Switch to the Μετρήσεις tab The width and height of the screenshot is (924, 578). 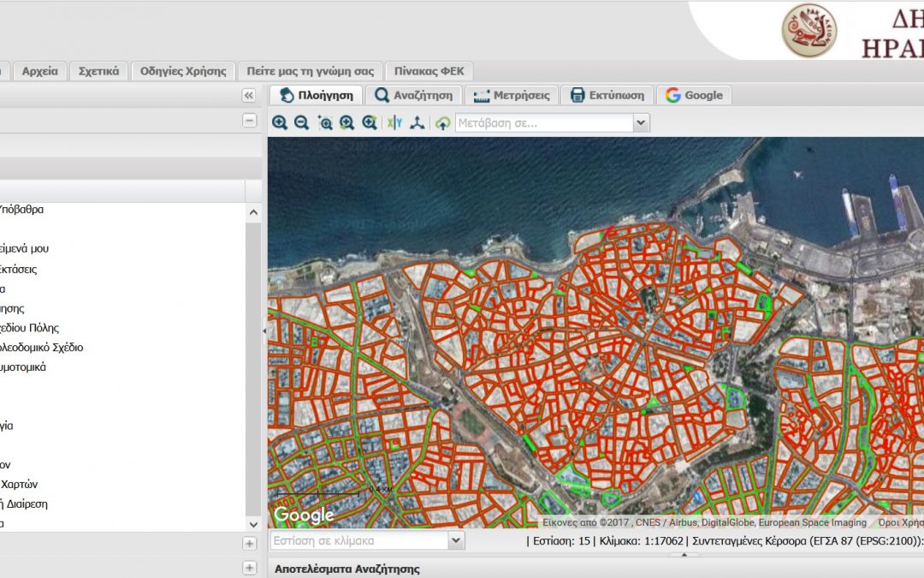pos(512,95)
